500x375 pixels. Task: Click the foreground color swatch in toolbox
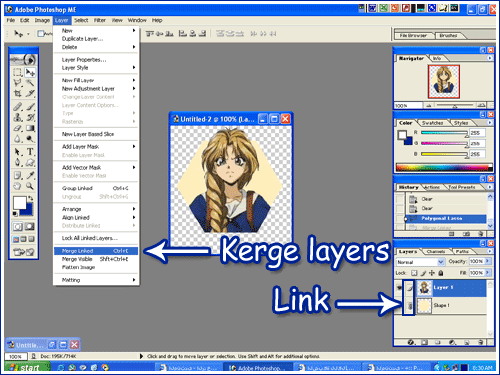20,203
